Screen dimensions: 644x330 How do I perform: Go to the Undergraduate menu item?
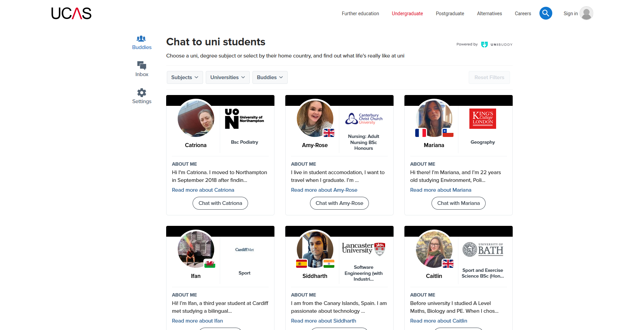[x=407, y=14]
